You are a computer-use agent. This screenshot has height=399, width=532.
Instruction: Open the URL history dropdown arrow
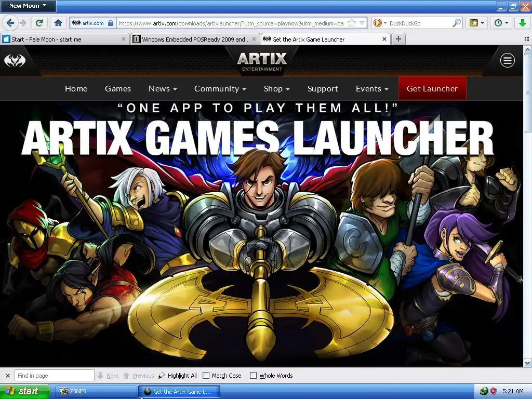click(362, 23)
